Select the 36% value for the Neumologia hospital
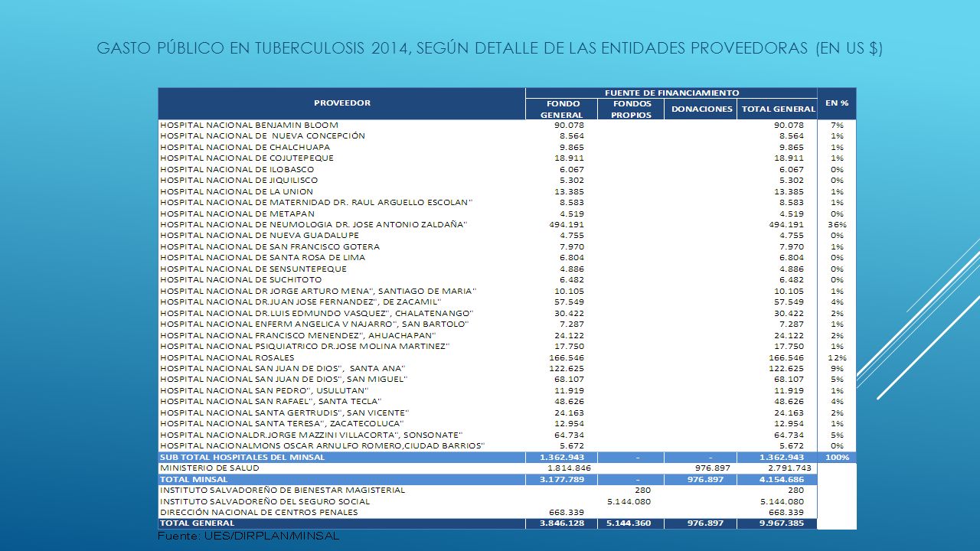980x551 pixels. pyautogui.click(x=838, y=225)
